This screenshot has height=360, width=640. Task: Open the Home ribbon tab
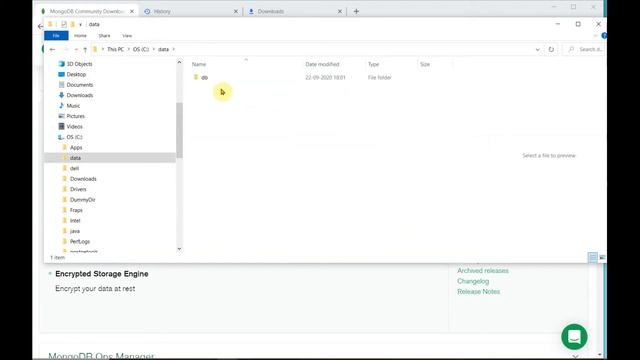pos(80,36)
